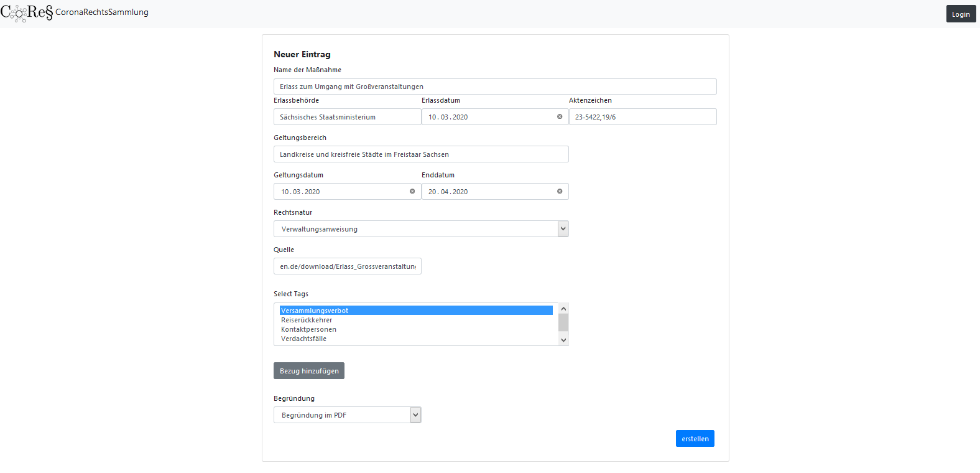Open the CoronaRechtsSammlung home link
This screenshot has width=980, height=473.
(102, 12)
